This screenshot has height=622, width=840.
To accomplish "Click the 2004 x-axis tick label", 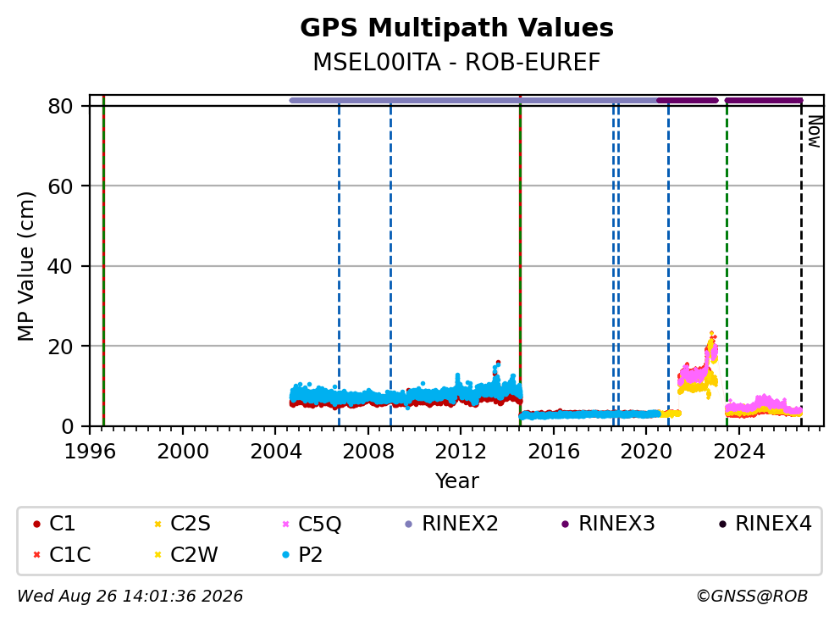I will tap(276, 452).
